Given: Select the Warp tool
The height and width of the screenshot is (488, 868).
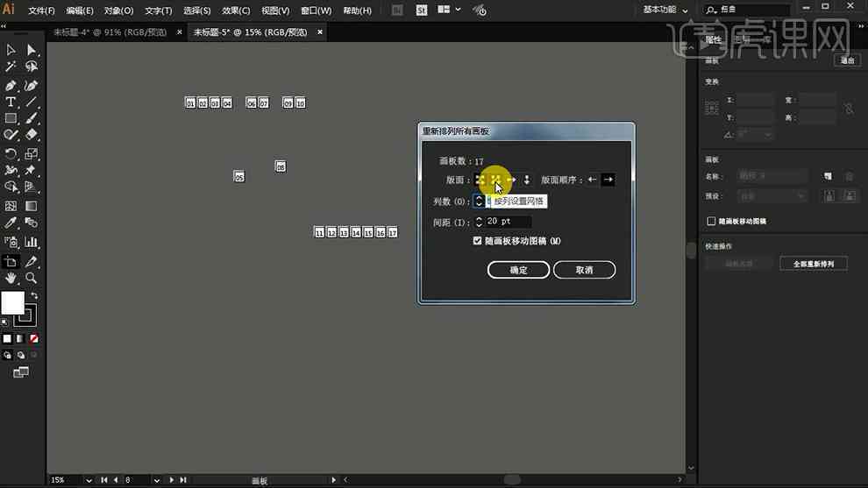Looking at the screenshot, I should [x=11, y=170].
